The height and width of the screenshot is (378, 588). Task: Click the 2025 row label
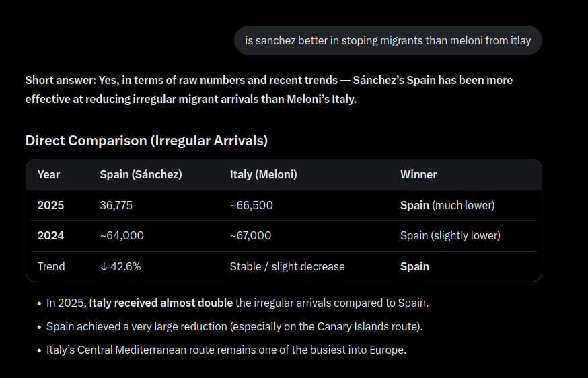coord(50,205)
